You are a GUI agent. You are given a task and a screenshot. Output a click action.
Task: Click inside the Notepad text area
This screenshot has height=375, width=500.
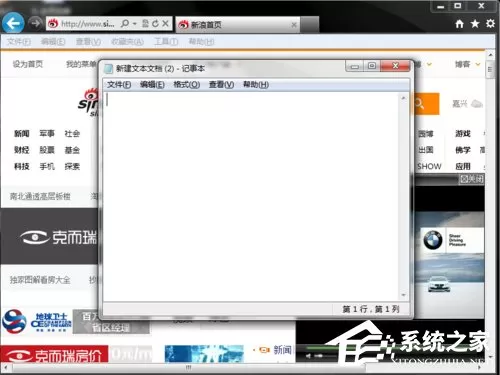pos(252,197)
